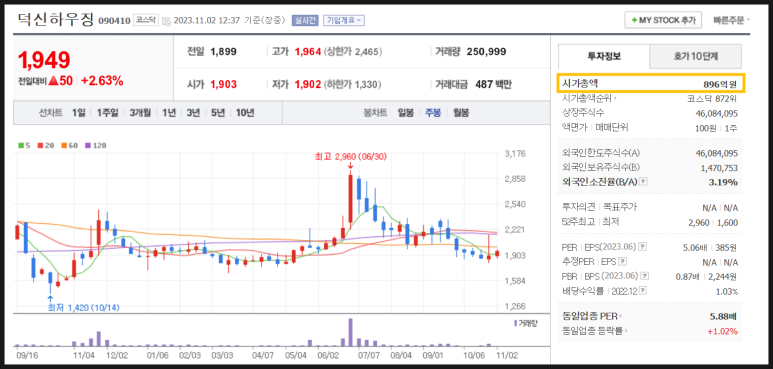Open help icon next to PBR BPS(2023.06)
The height and width of the screenshot is (369, 773).
tap(644, 276)
